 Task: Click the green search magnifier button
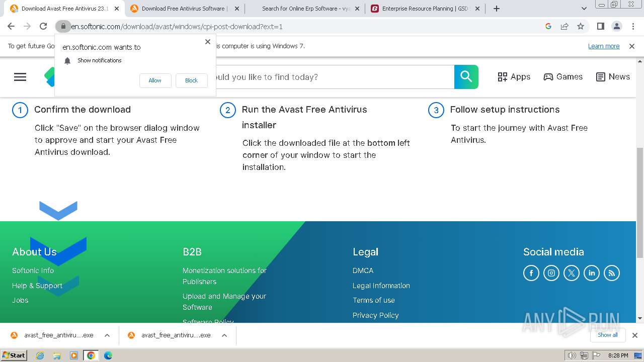(x=466, y=77)
